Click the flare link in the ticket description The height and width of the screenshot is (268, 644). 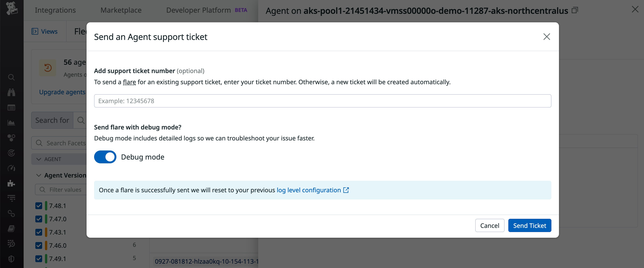pyautogui.click(x=129, y=82)
